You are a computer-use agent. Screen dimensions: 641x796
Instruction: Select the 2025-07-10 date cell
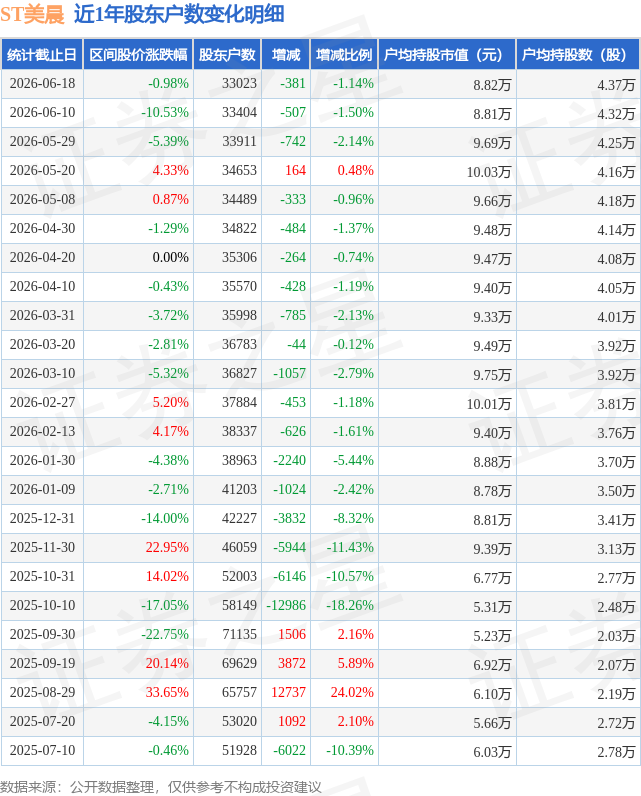point(42,750)
